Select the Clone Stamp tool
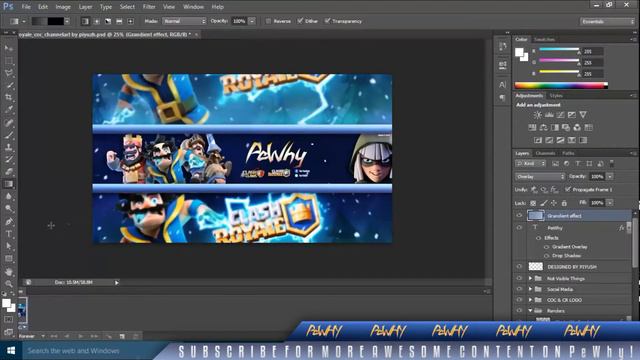The height and width of the screenshot is (360, 640). [9, 147]
